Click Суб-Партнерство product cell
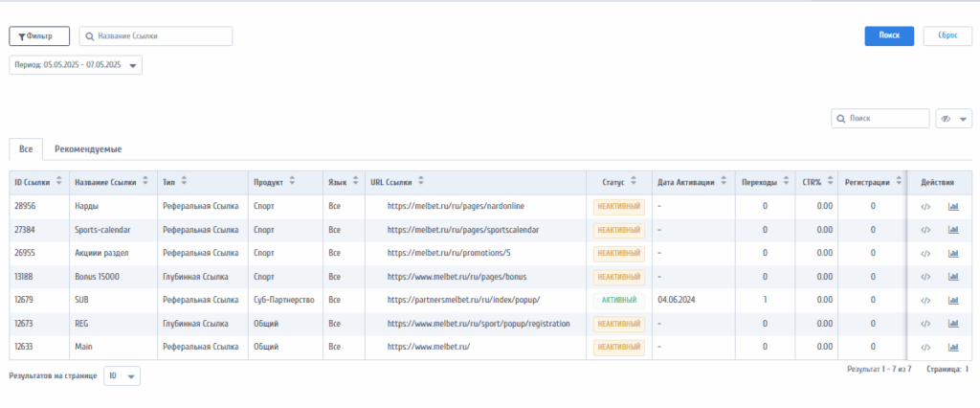980x408 pixels. tap(283, 301)
